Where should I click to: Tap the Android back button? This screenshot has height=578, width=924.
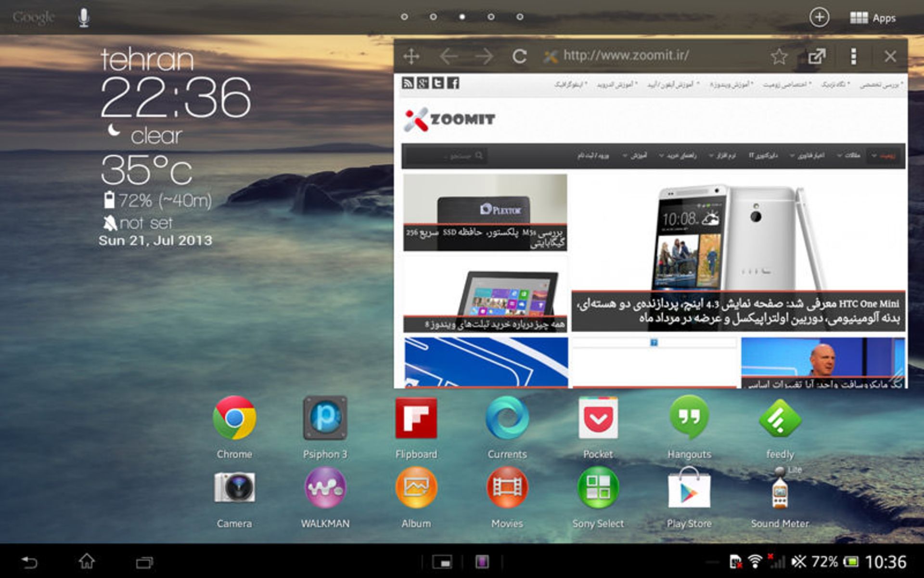pyautogui.click(x=29, y=562)
